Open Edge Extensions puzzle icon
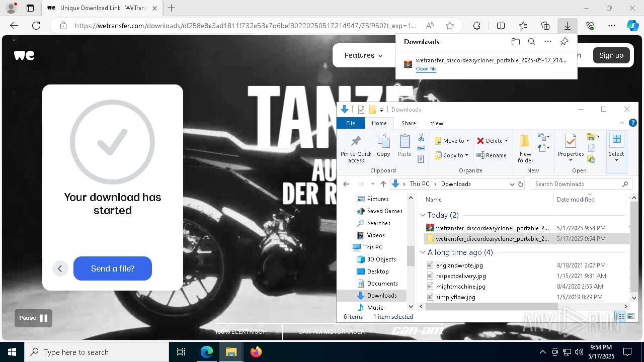This screenshot has height=362, width=644. (x=476, y=26)
